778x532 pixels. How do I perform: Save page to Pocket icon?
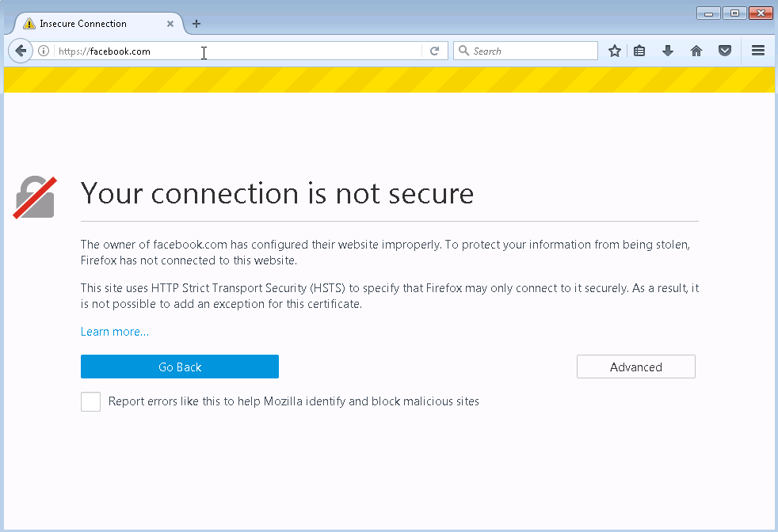[x=725, y=51]
